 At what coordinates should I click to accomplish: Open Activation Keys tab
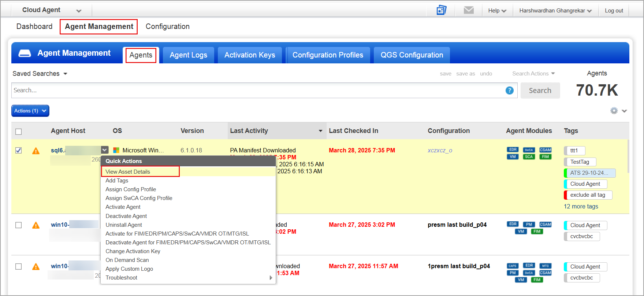pos(250,55)
